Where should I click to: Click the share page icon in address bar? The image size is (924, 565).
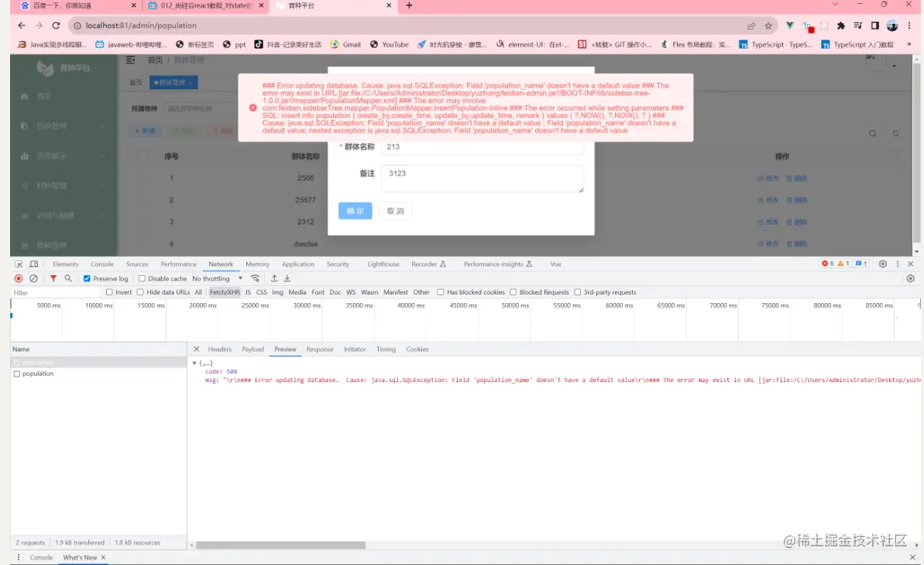pos(751,26)
